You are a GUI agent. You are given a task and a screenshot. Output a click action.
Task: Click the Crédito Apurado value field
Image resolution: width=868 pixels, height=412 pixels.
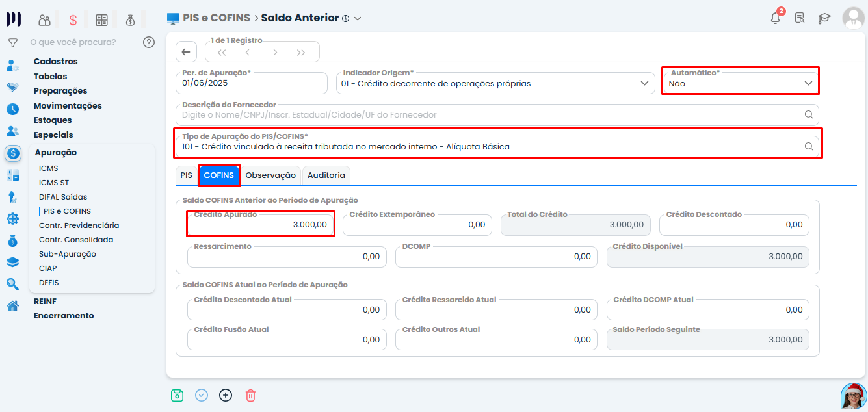(260, 224)
